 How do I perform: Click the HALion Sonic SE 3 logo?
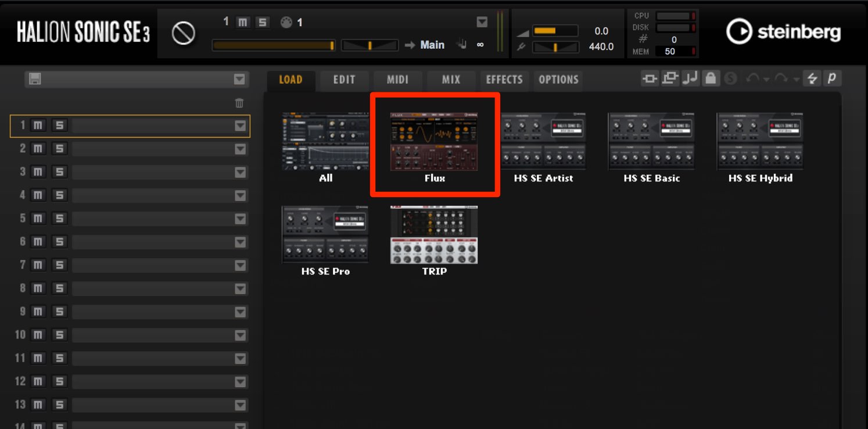(x=83, y=33)
